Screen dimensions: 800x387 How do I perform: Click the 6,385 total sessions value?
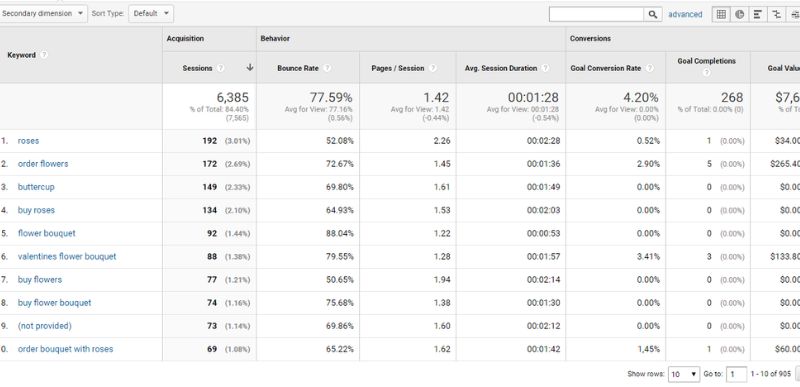coord(232,97)
